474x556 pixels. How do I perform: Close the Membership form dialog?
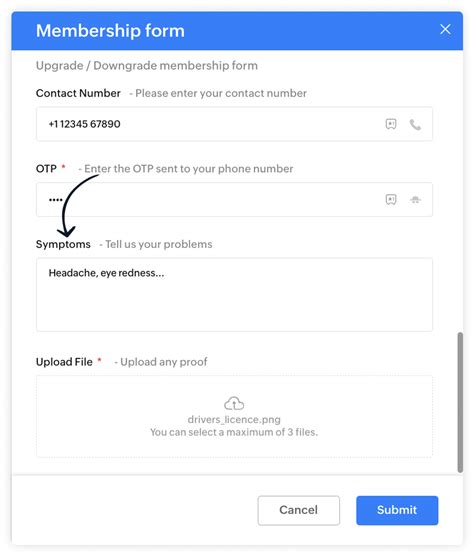(445, 29)
